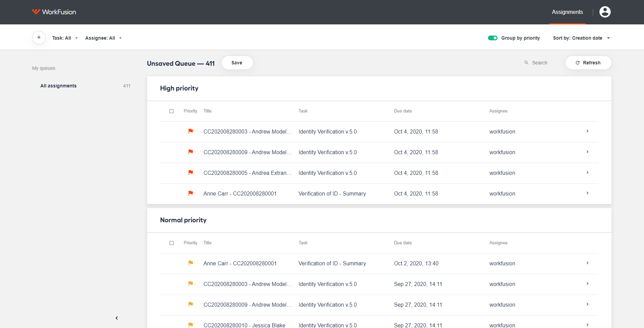Collapse the My queues sidebar with the arrow
The image size is (644, 328).
click(x=117, y=318)
